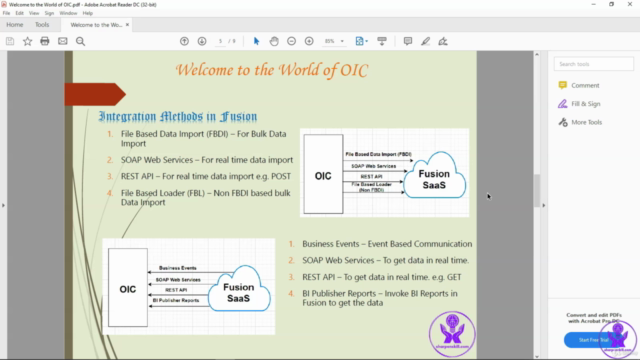Click the upper diagram Fusion SaaS cloud
The height and width of the screenshot is (360, 640).
coord(435,176)
